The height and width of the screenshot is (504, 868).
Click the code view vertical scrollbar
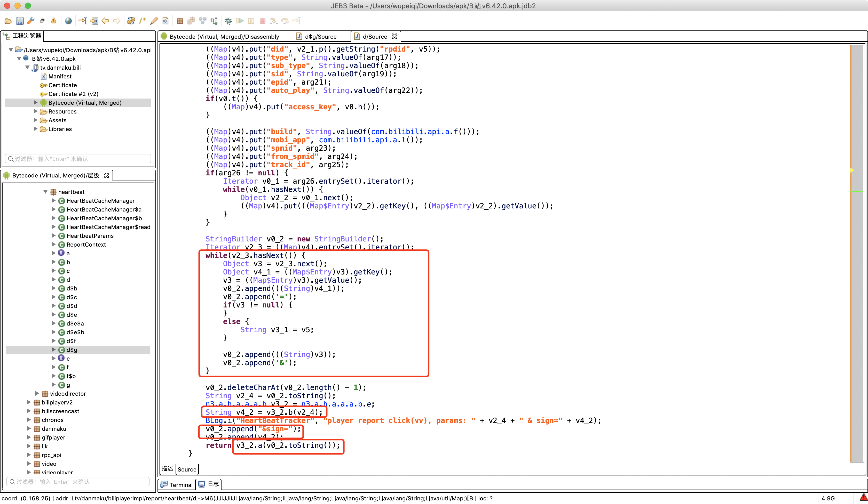pos(857,253)
